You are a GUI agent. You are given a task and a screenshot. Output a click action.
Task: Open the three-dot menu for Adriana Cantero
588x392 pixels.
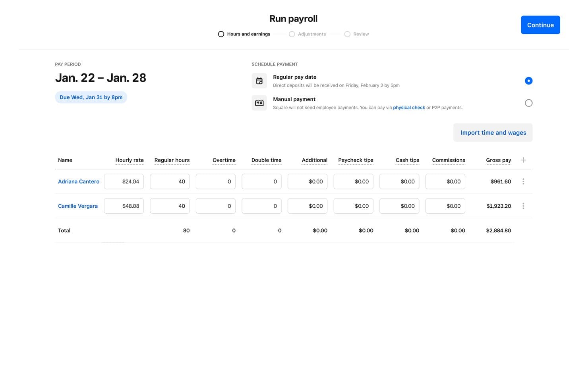coord(523,182)
